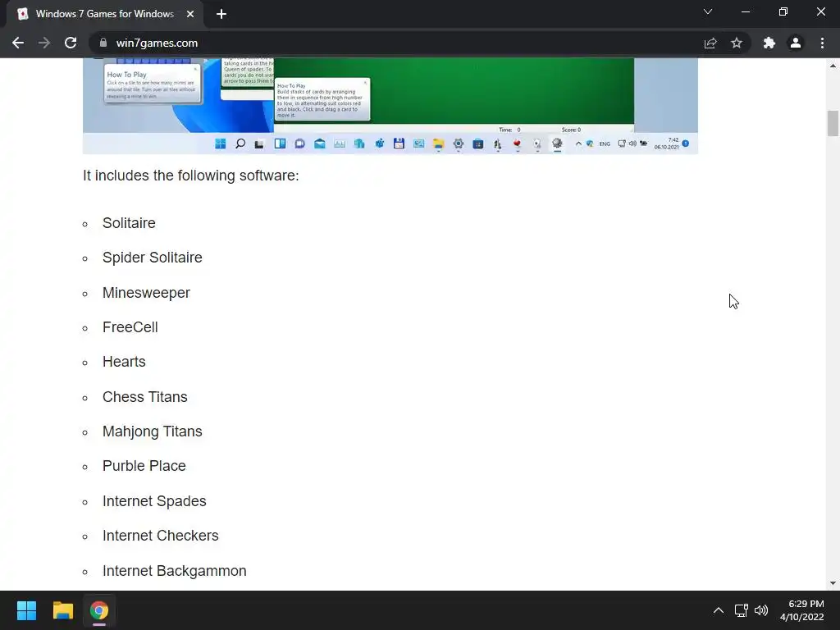Open the tab search chevron

[708, 11]
